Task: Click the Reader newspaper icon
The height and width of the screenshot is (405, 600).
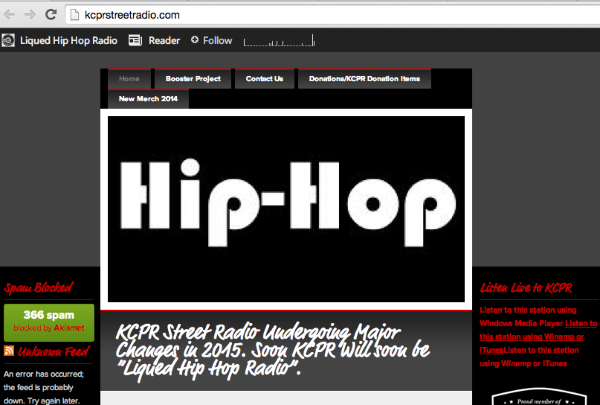Action: click(x=135, y=40)
